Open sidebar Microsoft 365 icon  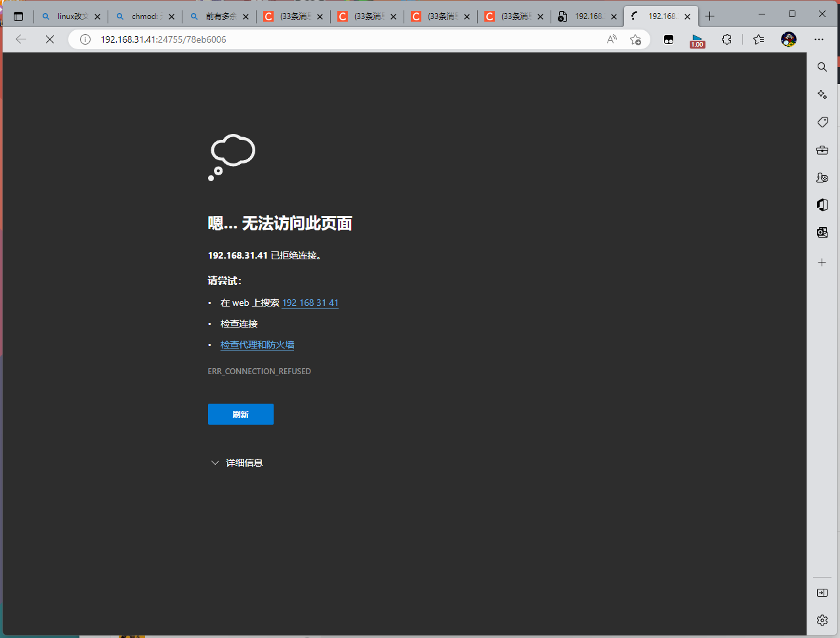tap(822, 205)
